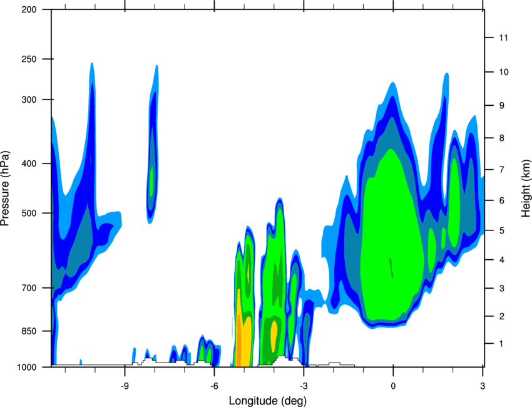
Task: Click the 6 km height label
Action: tap(502, 200)
